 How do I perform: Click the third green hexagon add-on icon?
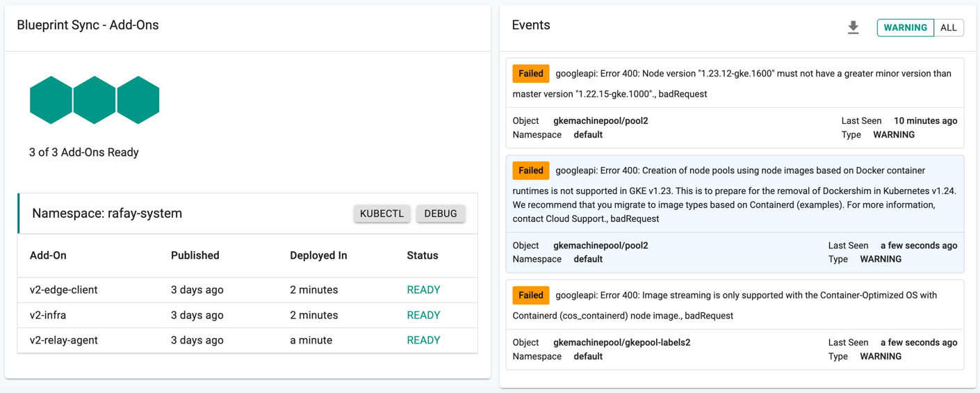click(138, 100)
